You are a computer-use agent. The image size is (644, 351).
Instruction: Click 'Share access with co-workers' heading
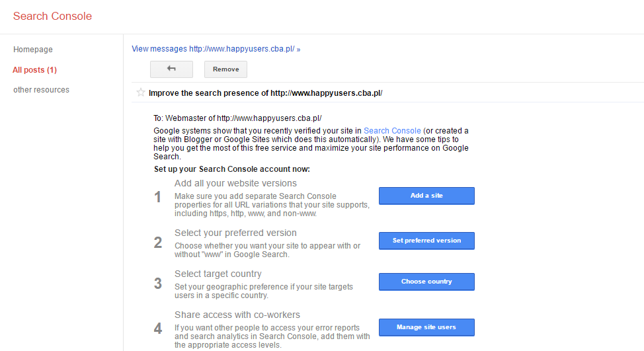(x=237, y=315)
